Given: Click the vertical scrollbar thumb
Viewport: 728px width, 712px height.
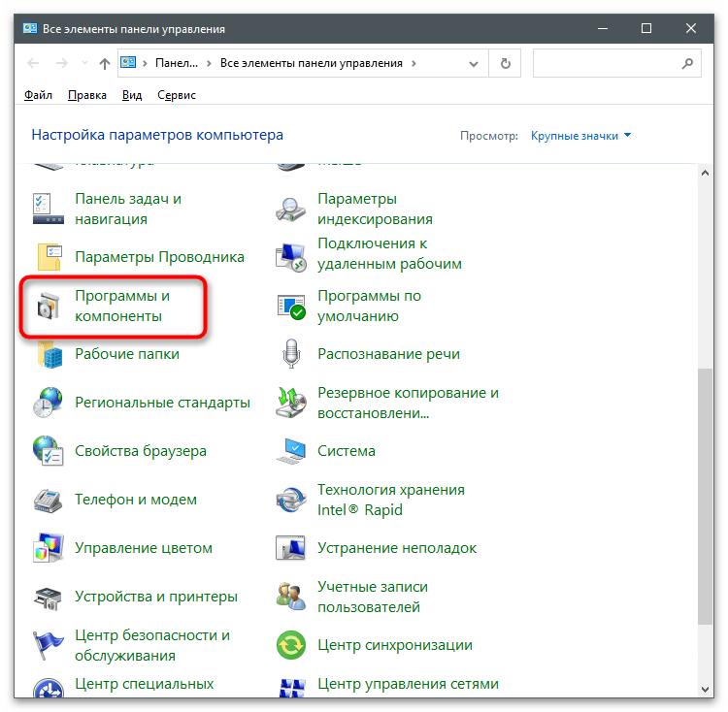Looking at the screenshot, I should point(706,497).
